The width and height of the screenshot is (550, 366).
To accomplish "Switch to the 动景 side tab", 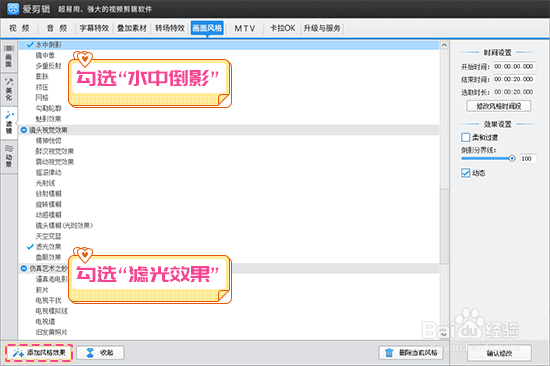I will 9,157.
